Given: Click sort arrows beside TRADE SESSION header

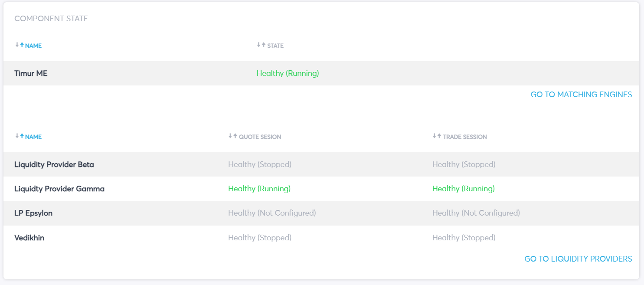Looking at the screenshot, I should (x=437, y=136).
